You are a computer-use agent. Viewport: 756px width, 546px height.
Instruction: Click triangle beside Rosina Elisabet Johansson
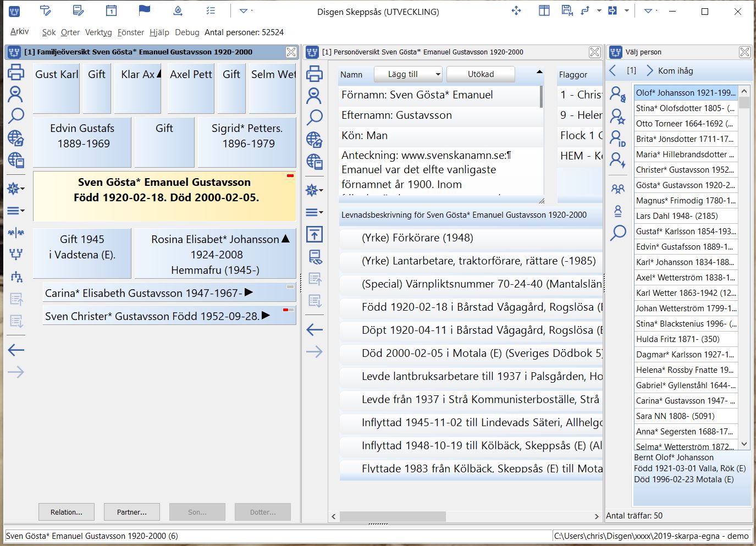pyautogui.click(x=285, y=239)
